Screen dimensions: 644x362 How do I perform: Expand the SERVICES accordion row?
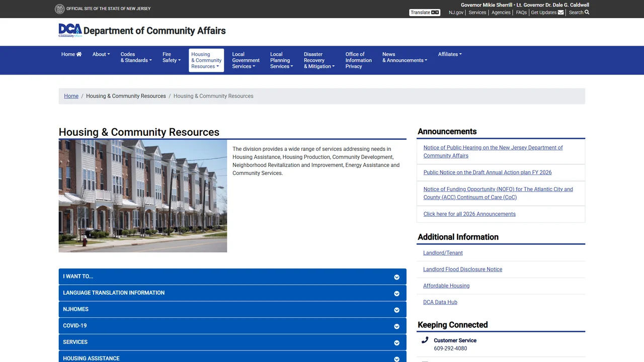click(232, 342)
